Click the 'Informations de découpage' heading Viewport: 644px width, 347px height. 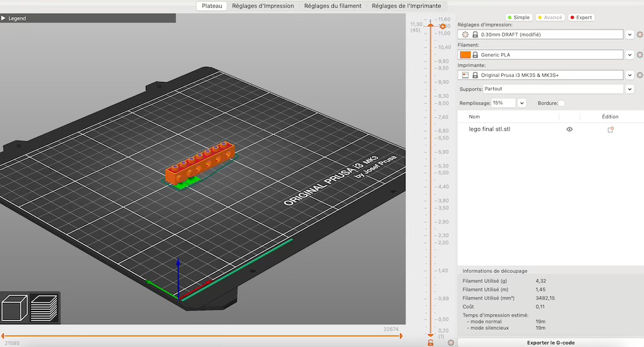click(x=495, y=271)
